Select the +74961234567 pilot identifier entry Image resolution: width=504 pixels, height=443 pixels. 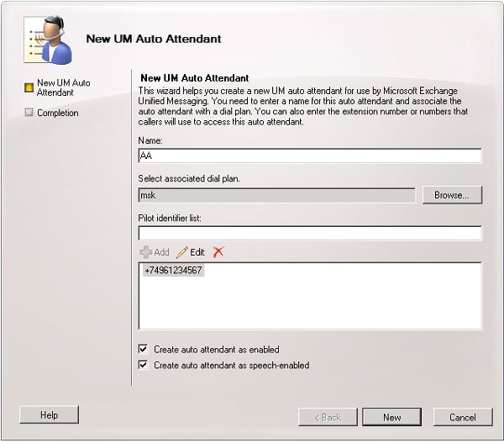pyautogui.click(x=173, y=270)
